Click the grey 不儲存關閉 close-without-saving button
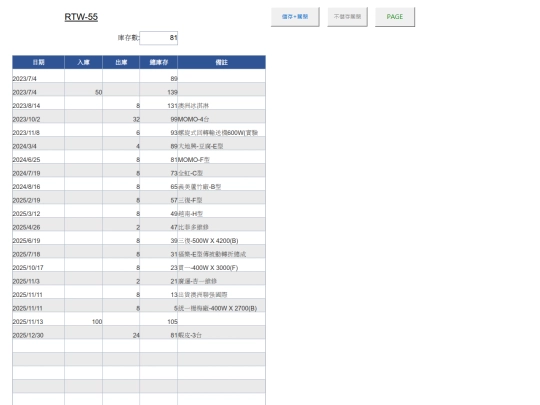The height and width of the screenshot is (405, 540). (x=347, y=17)
